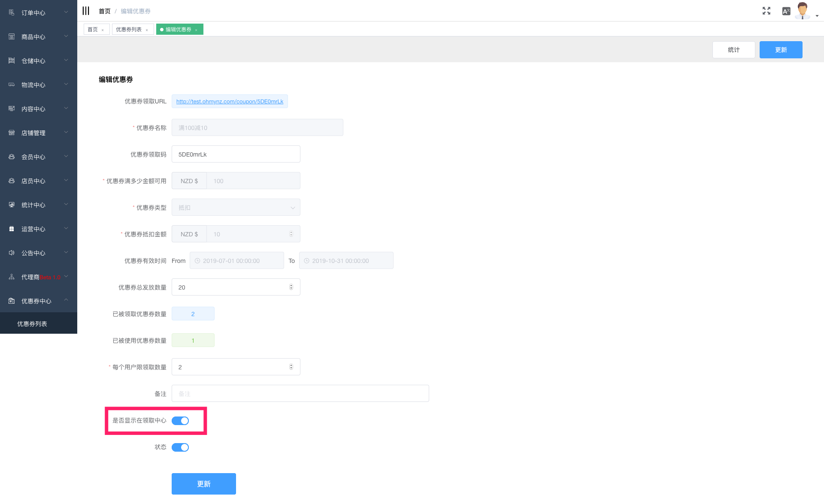Open the language translation icon
Screen dimensions: 824x504
(x=786, y=11)
